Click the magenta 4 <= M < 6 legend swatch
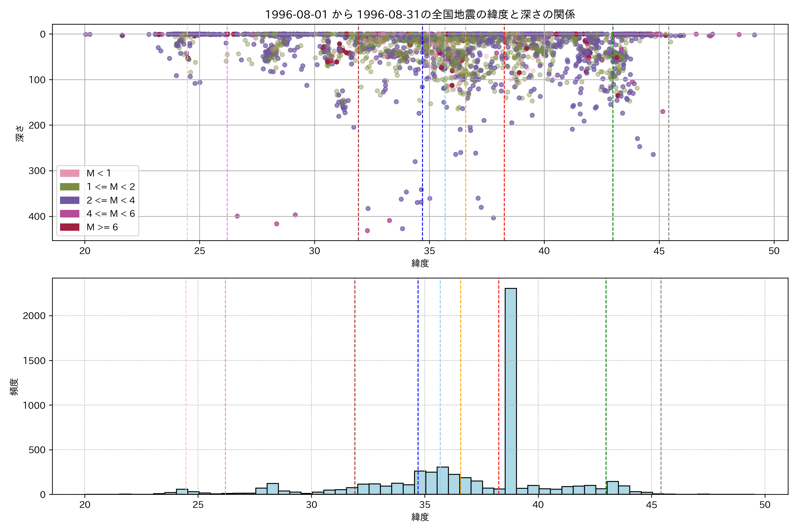The height and width of the screenshot is (532, 798). [70, 214]
